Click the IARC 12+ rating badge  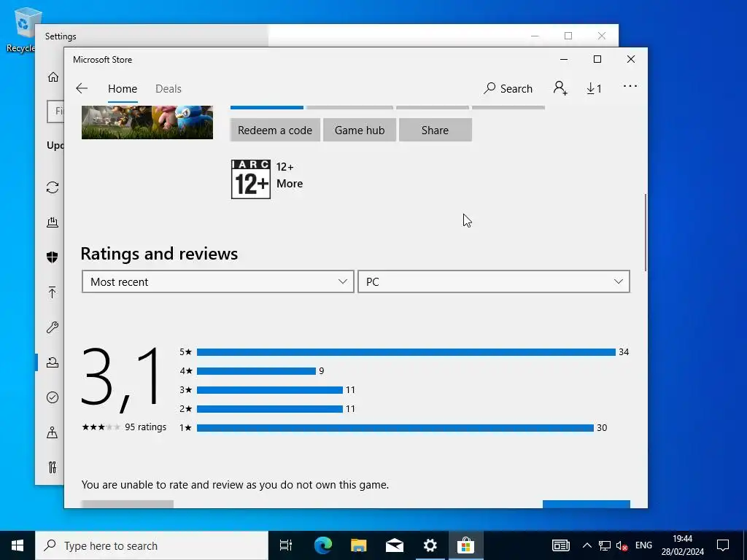pos(251,179)
